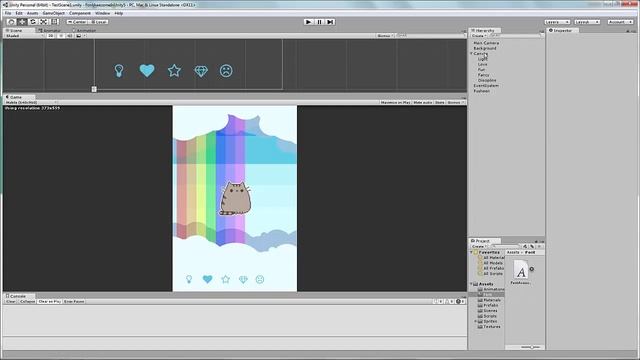Open Scene effects image dropdown
Image resolution: width=640 pixels, height=360 pixels.
tap(80, 36)
